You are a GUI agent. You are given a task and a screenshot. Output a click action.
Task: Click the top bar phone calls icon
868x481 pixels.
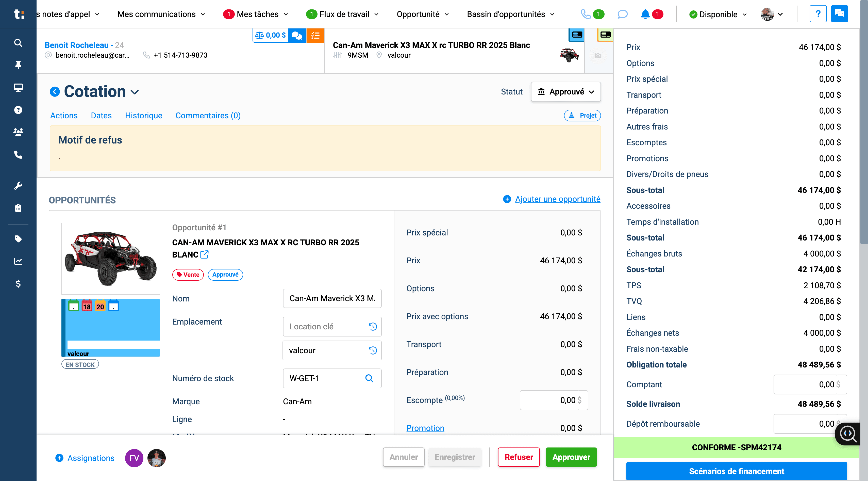(x=585, y=14)
